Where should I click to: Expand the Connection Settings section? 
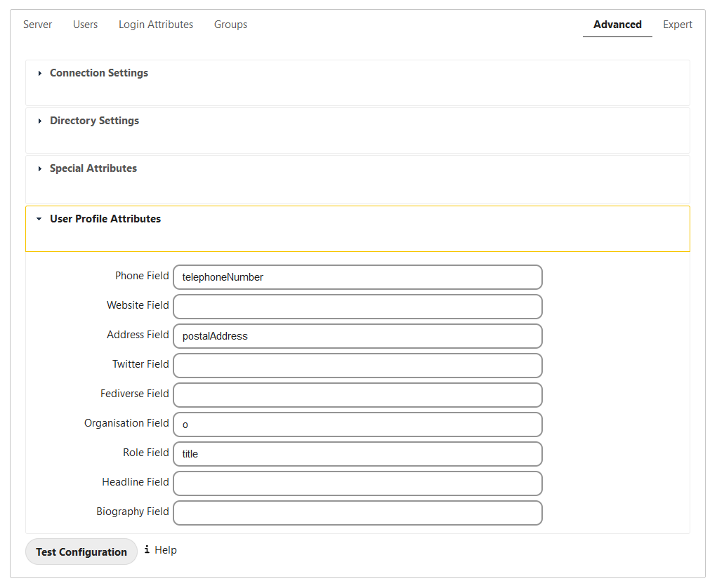[98, 72]
